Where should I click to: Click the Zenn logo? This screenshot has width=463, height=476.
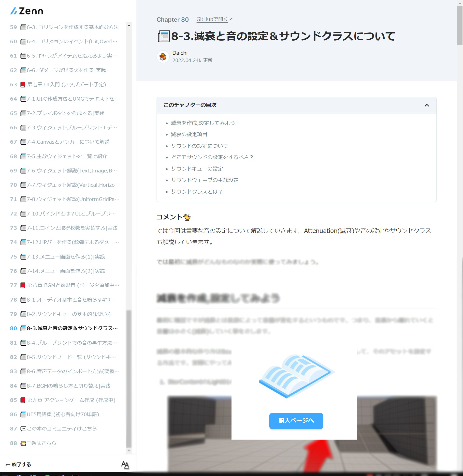coord(27,11)
